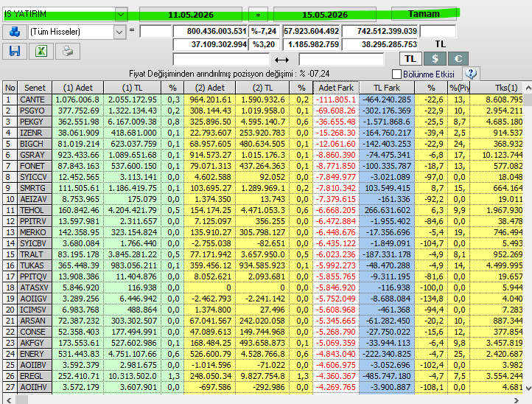Screen dimensions: 532x404
Task: Sort by the TL Fark column header
Action: [387, 88]
